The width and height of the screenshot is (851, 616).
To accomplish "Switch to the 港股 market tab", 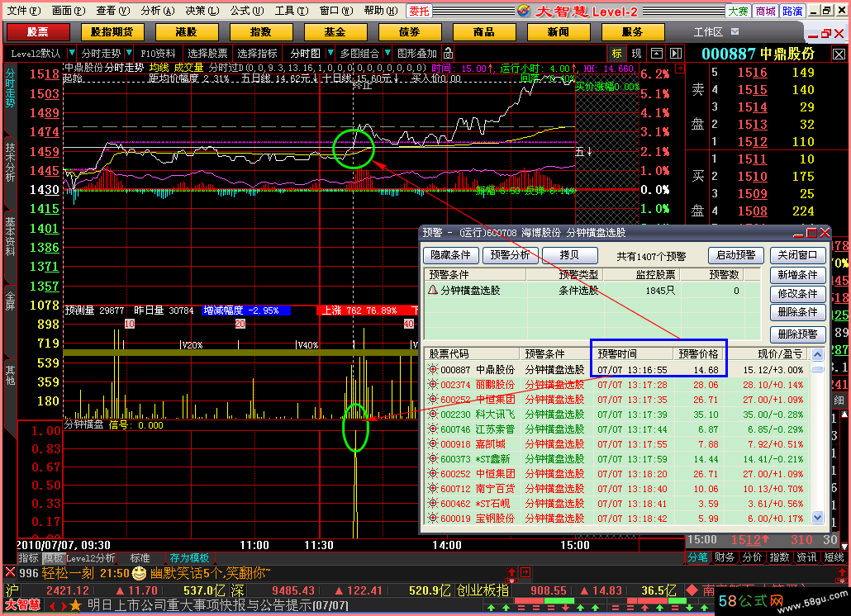I will coord(187,32).
